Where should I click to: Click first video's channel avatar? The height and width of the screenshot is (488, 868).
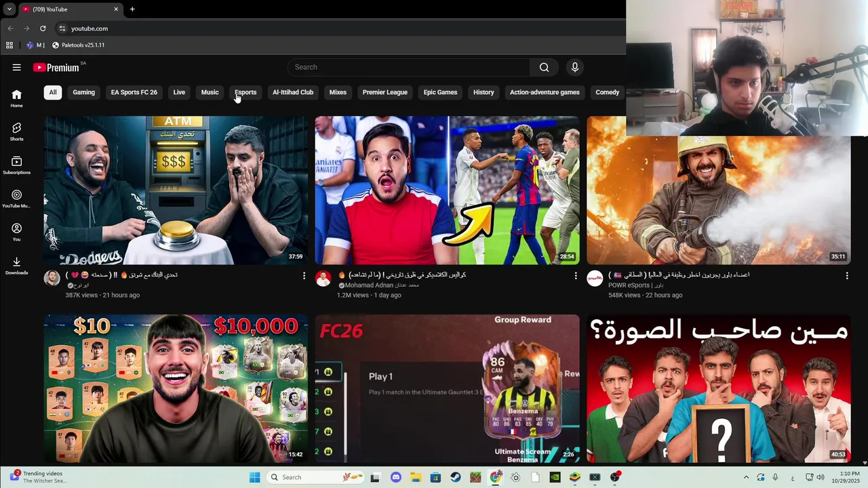[x=52, y=279]
